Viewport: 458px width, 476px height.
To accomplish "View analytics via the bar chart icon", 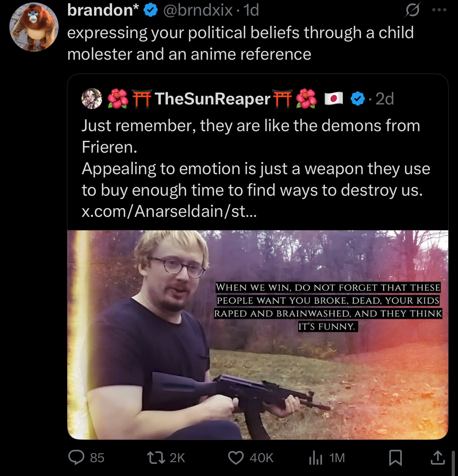I will (316, 457).
